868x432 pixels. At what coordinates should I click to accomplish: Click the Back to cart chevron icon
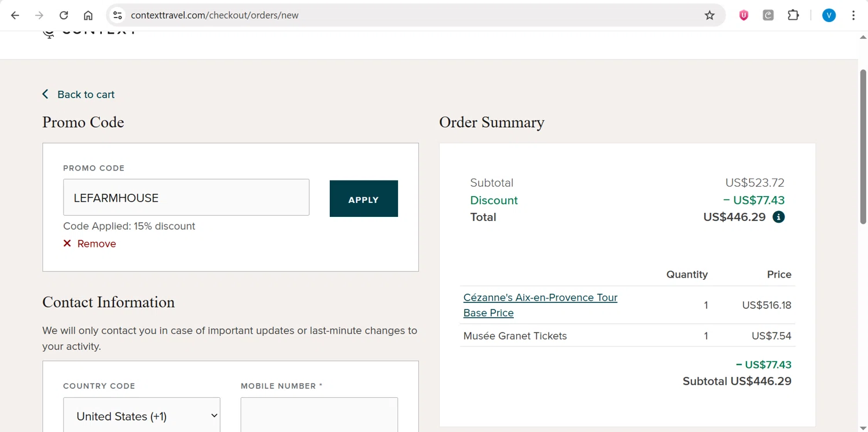click(45, 94)
